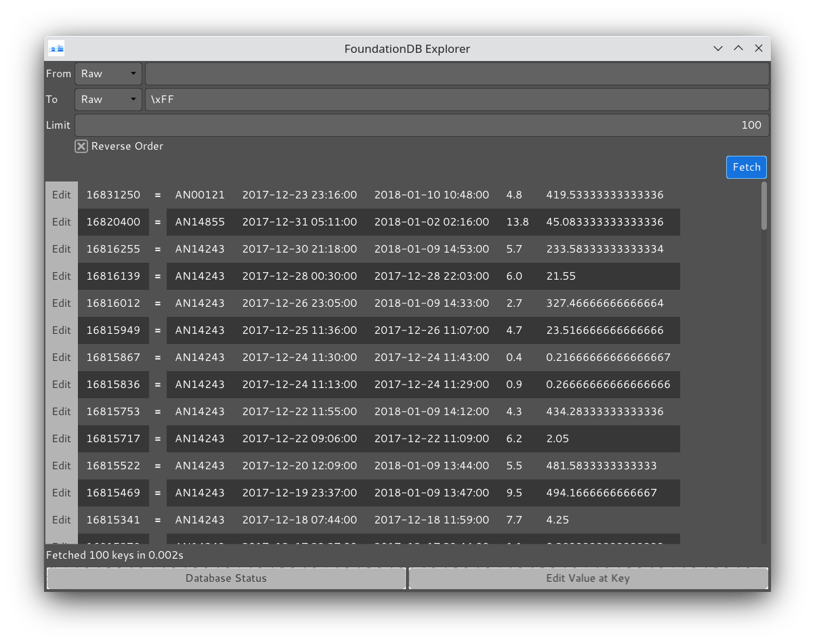The width and height of the screenshot is (815, 644).
Task: Select key 16815469
Action: pos(113,493)
